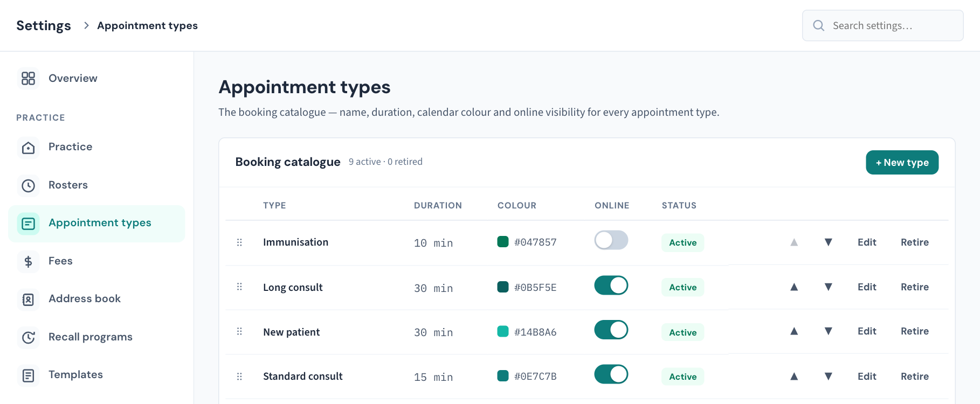The height and width of the screenshot is (404, 980).
Task: Click the '9 active · 0 retired' count
Action: coord(385,162)
